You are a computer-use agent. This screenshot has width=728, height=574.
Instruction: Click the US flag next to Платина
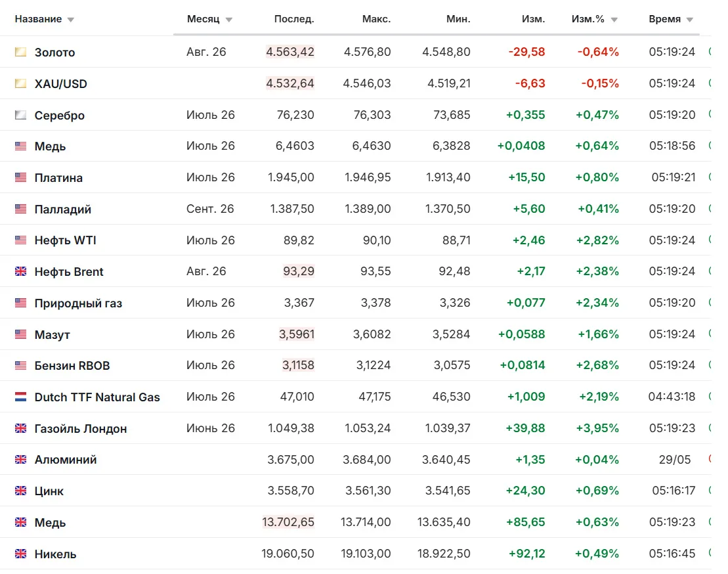coord(20,177)
